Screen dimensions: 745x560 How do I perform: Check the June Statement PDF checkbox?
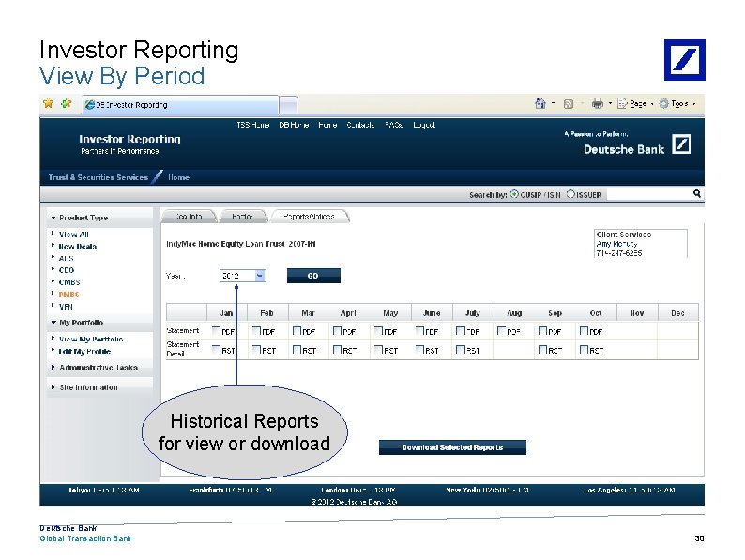pyautogui.click(x=420, y=330)
